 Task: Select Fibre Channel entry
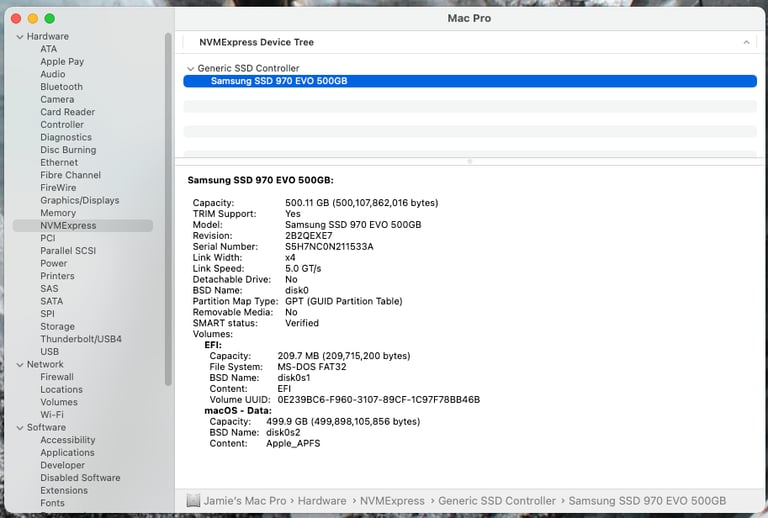tap(71, 175)
